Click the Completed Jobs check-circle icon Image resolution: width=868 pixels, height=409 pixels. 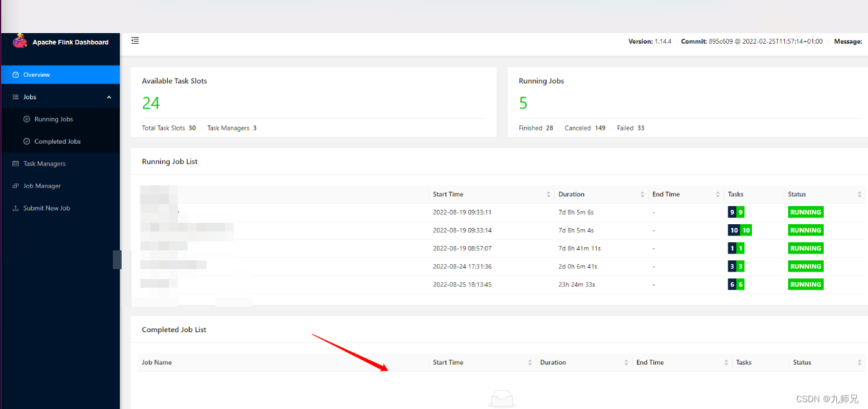27,142
